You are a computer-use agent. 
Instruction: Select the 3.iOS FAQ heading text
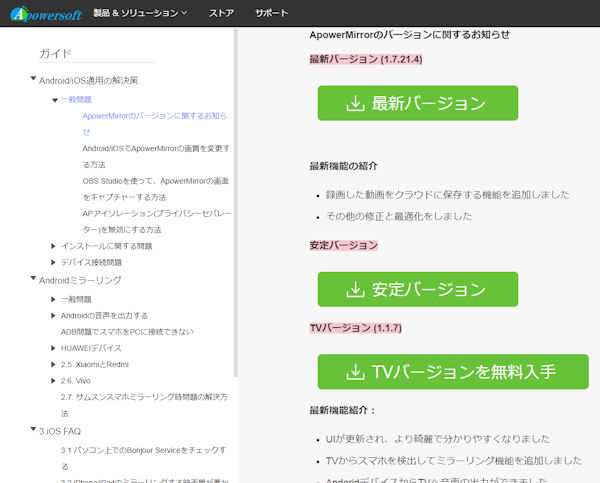(x=60, y=431)
